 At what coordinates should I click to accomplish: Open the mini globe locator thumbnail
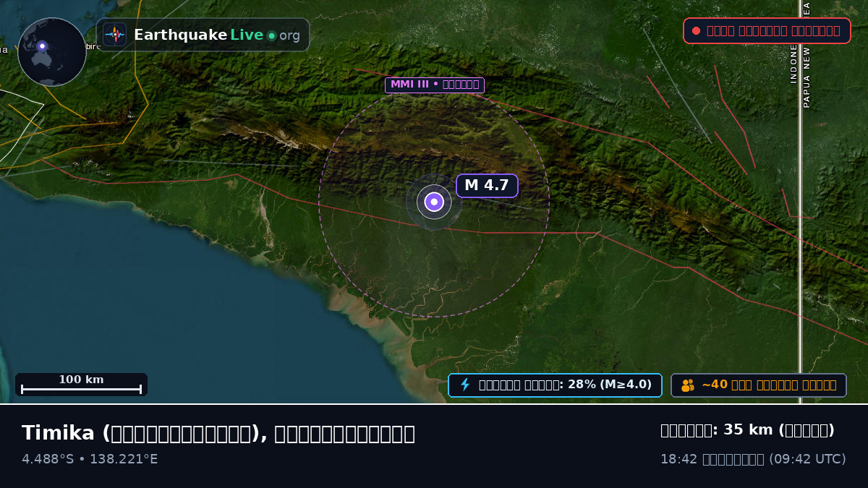(52, 52)
